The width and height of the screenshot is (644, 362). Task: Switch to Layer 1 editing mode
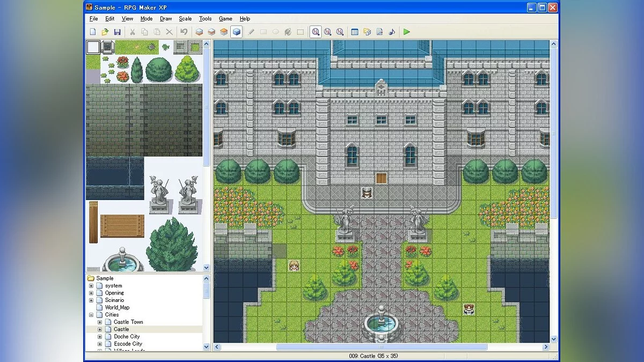coord(199,32)
